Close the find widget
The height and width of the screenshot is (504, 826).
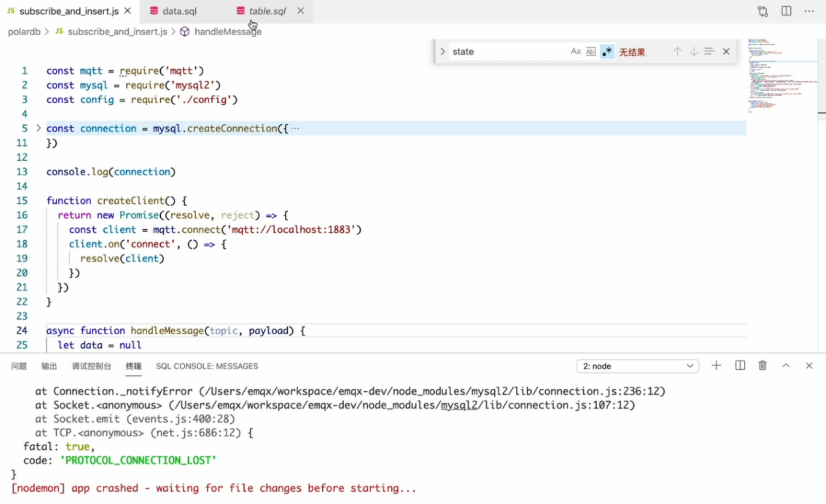pyautogui.click(x=726, y=51)
